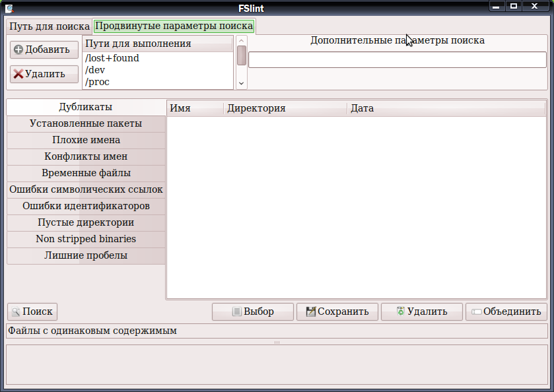Click the magnifier icon on the Поиск button
Viewport: 554px width, 392px height.
16,311
